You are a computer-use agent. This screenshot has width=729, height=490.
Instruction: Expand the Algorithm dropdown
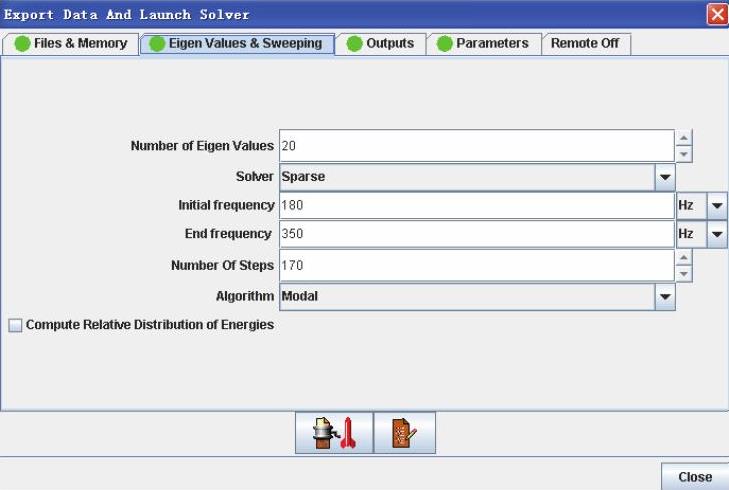click(665, 296)
